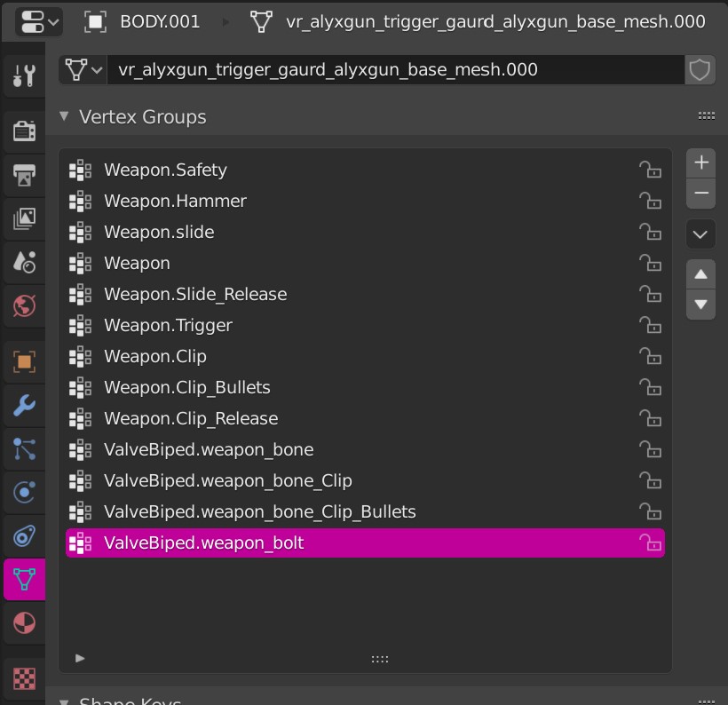The height and width of the screenshot is (705, 728).
Task: Lock the Weapon.Clip_Release group
Action: coord(650,419)
